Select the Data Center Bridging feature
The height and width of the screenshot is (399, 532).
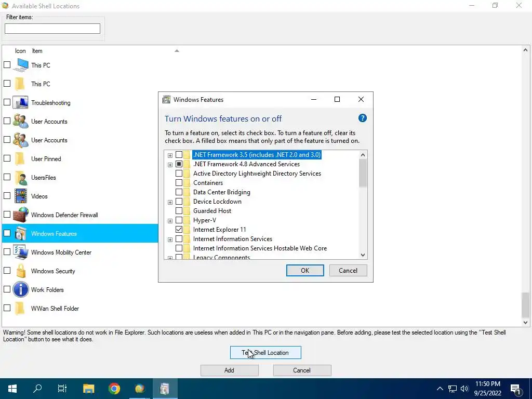point(221,192)
